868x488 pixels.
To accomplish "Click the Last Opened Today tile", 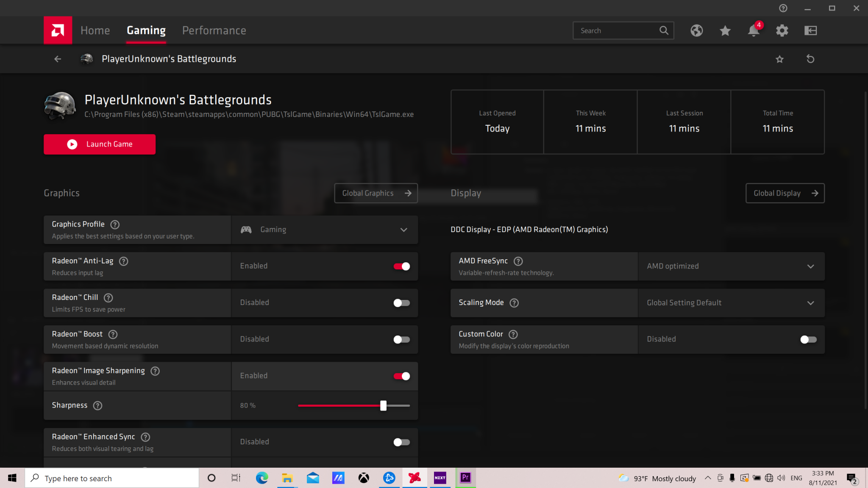I will click(x=498, y=122).
